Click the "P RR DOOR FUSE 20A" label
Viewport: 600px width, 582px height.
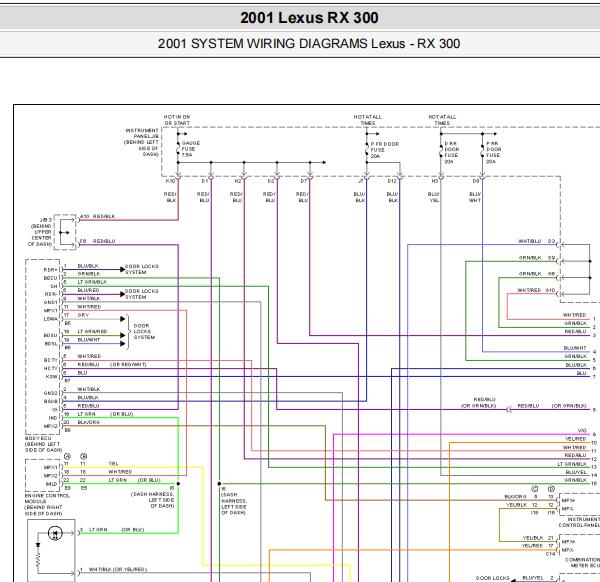point(493,153)
